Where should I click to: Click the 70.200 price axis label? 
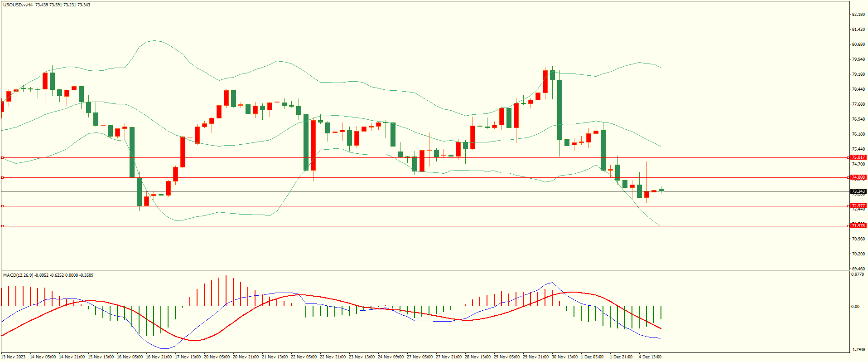pos(858,254)
